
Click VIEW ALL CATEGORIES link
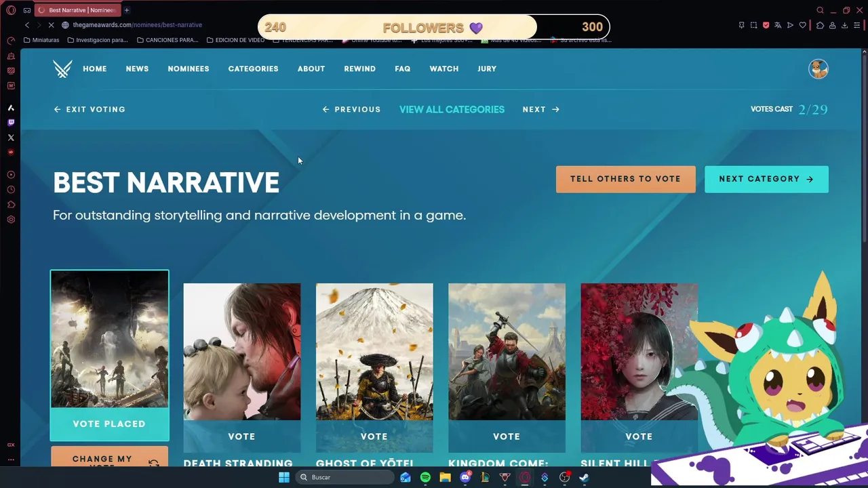452,109
